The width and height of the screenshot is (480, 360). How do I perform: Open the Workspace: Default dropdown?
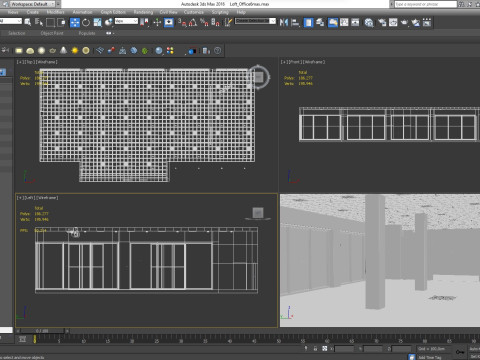click(x=32, y=4)
